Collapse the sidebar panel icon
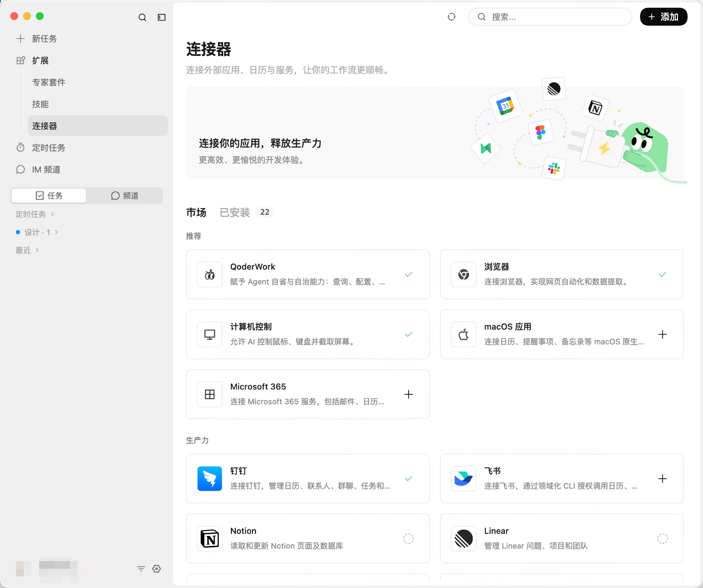Image resolution: width=703 pixels, height=588 pixels. point(162,17)
